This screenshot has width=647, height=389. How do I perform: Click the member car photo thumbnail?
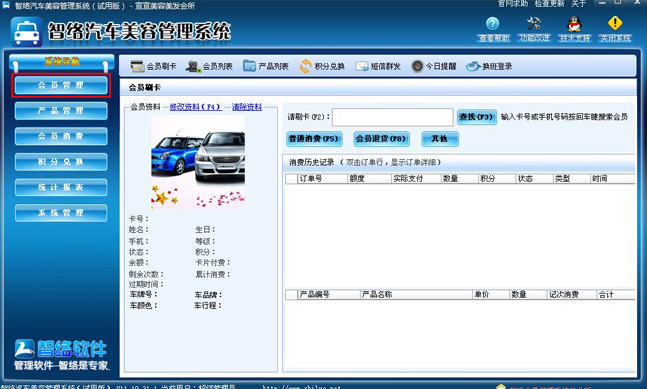coord(198,162)
